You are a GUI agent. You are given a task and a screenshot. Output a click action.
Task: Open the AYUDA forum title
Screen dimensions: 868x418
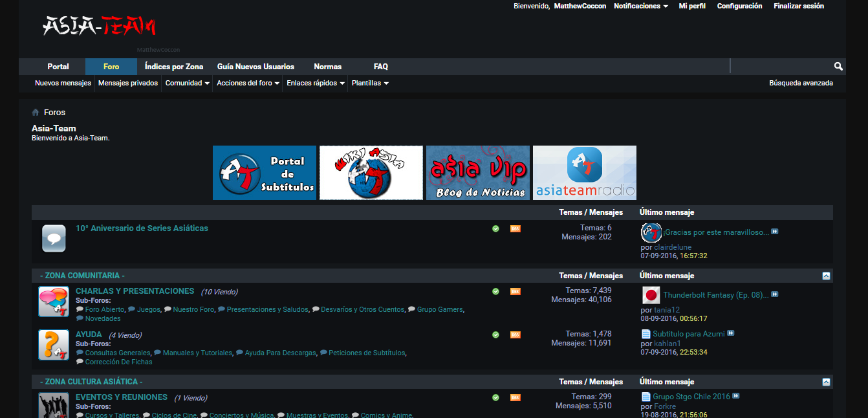[x=89, y=335]
